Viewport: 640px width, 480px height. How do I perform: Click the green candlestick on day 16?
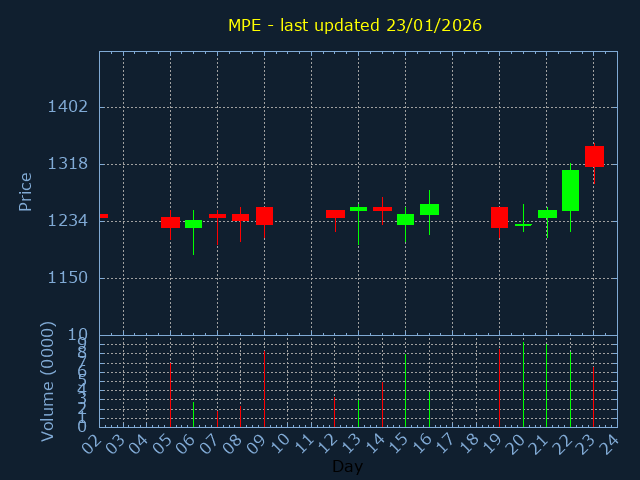pos(429,209)
